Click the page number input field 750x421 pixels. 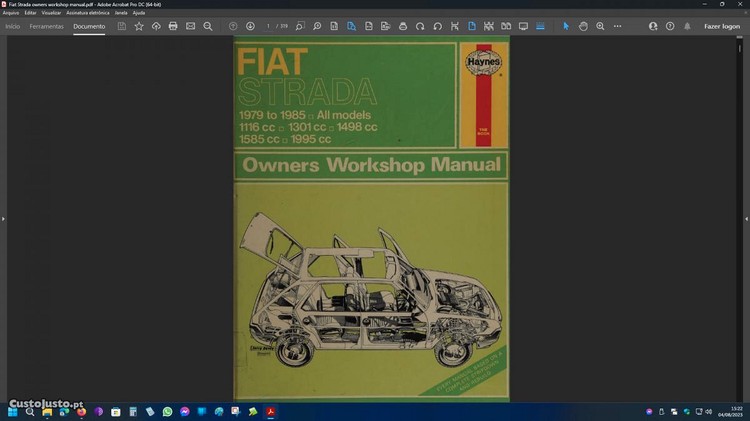click(x=269, y=26)
